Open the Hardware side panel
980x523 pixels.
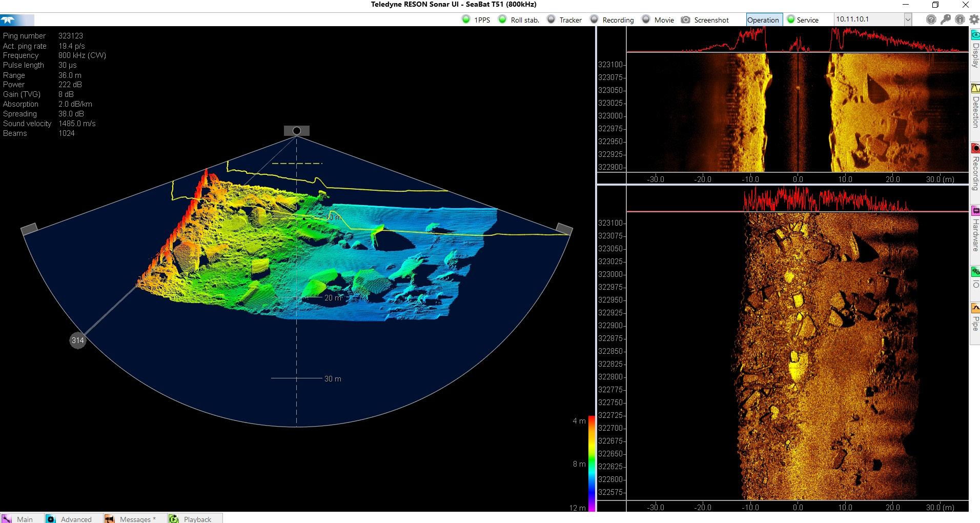(x=975, y=229)
